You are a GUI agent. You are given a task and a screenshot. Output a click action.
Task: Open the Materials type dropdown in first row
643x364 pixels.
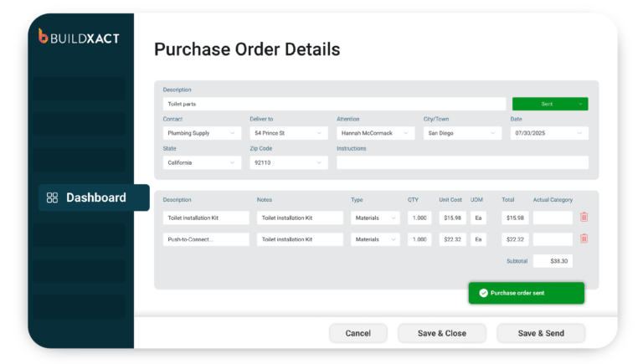[x=393, y=218]
